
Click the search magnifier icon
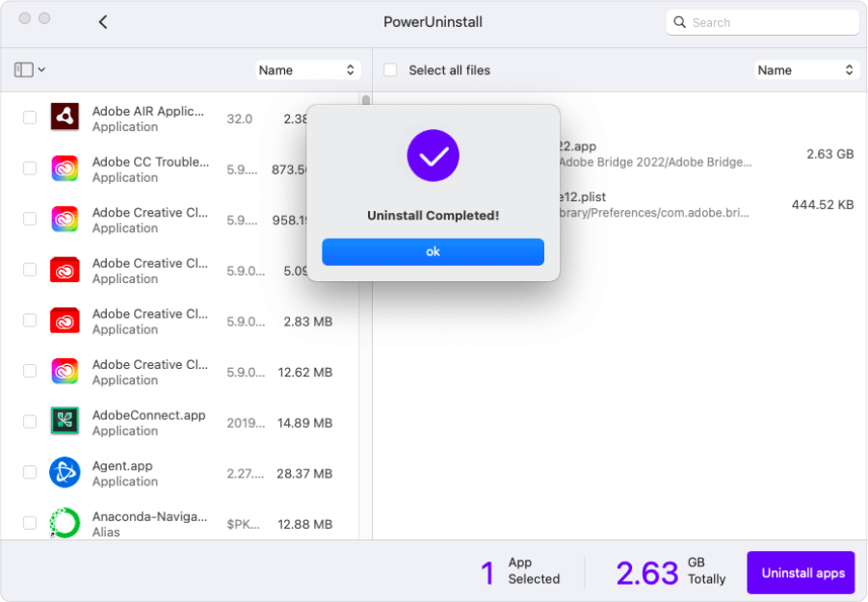tap(679, 22)
